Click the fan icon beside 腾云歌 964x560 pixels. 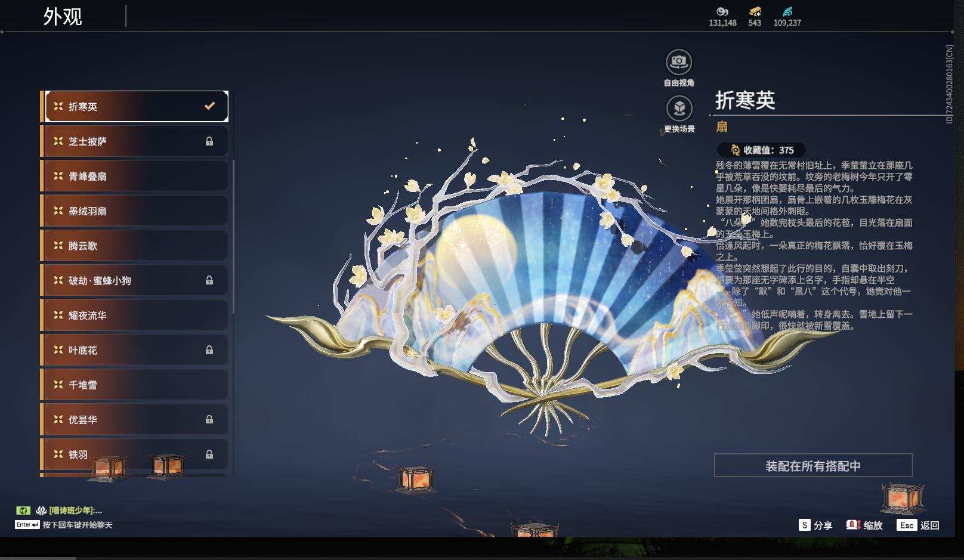[58, 245]
